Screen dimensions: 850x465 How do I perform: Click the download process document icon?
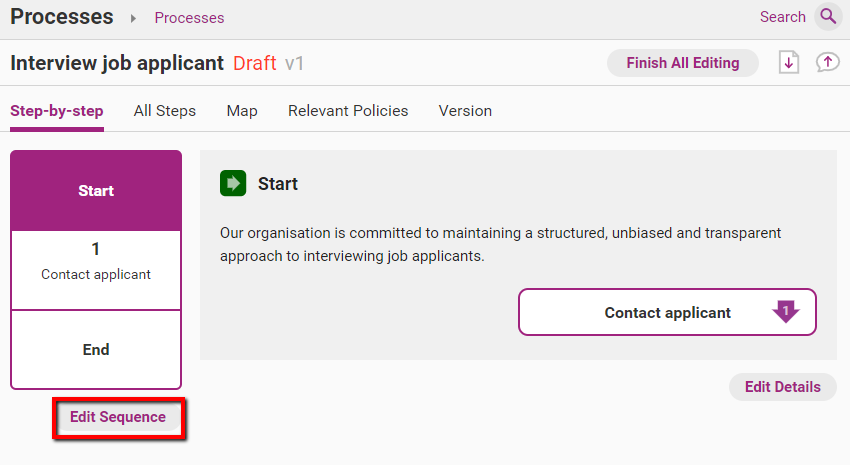pyautogui.click(x=789, y=62)
